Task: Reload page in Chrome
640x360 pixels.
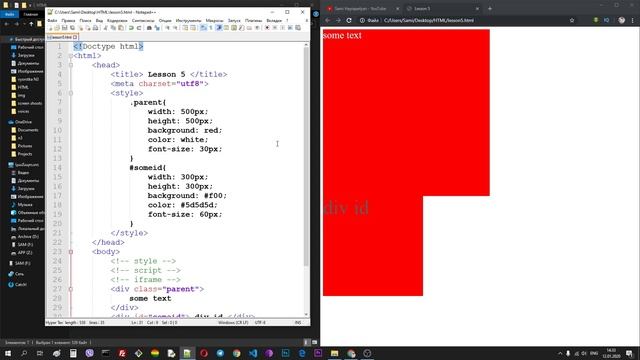Action: [x=349, y=20]
